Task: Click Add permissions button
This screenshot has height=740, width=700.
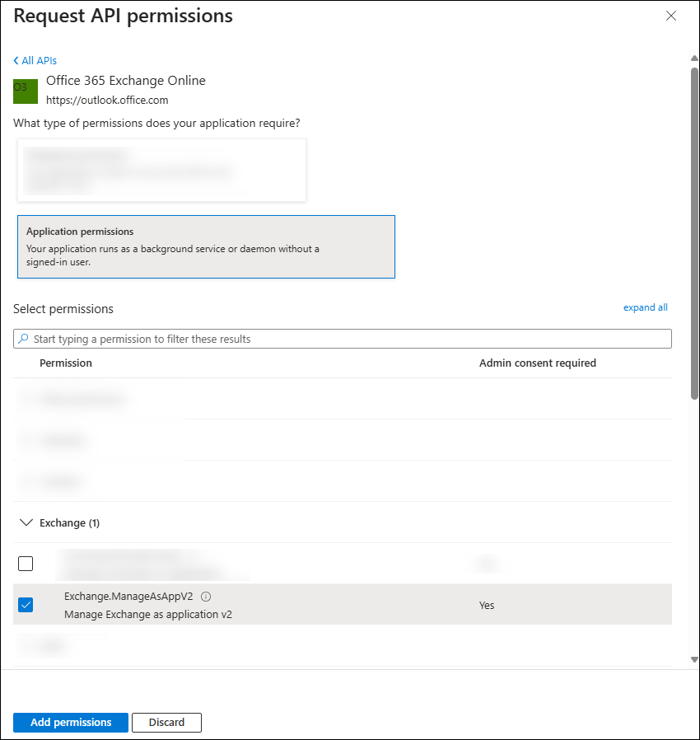Action: point(71,722)
